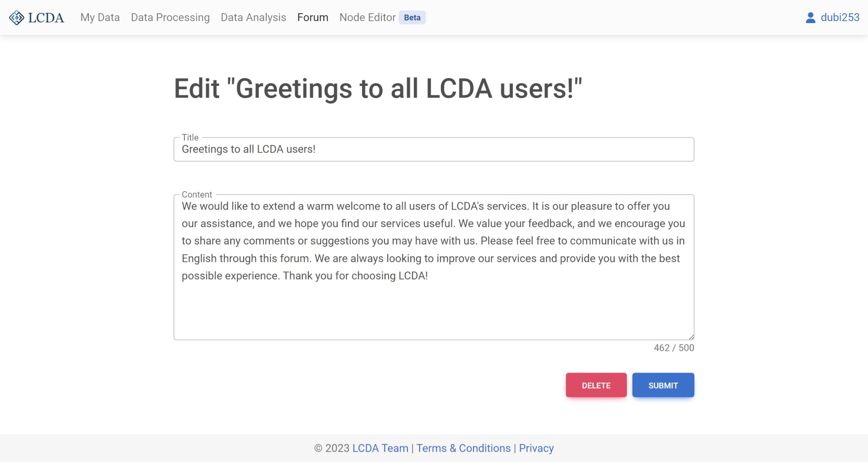868x462 pixels.
Task: Click the LCDA wordmark in the header
Action: [x=45, y=17]
